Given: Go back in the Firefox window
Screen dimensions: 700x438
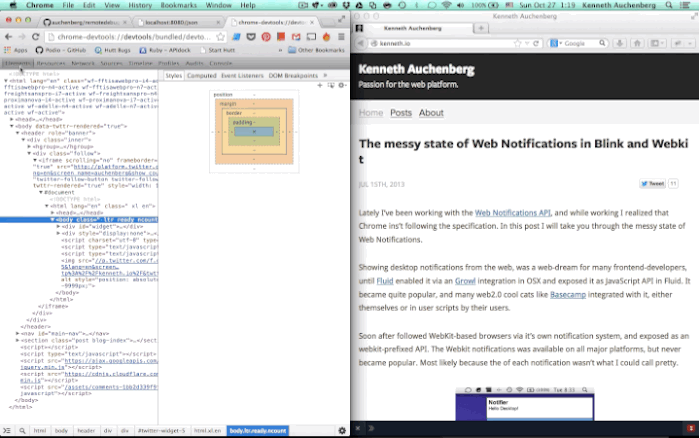Looking at the screenshot, I should pyautogui.click(x=360, y=43).
